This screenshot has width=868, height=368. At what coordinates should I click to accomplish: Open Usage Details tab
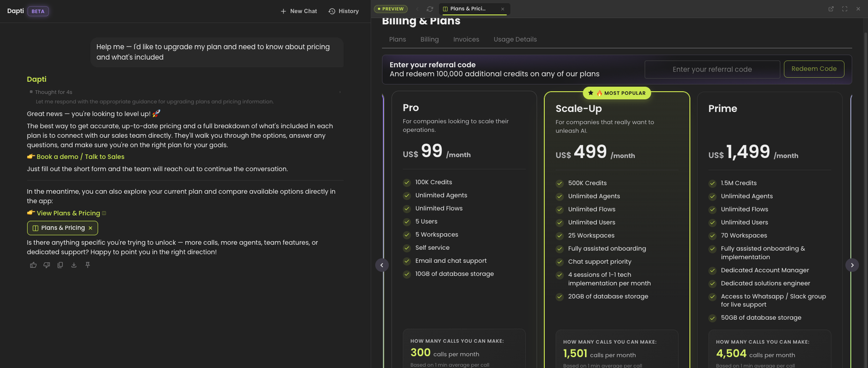coord(515,39)
